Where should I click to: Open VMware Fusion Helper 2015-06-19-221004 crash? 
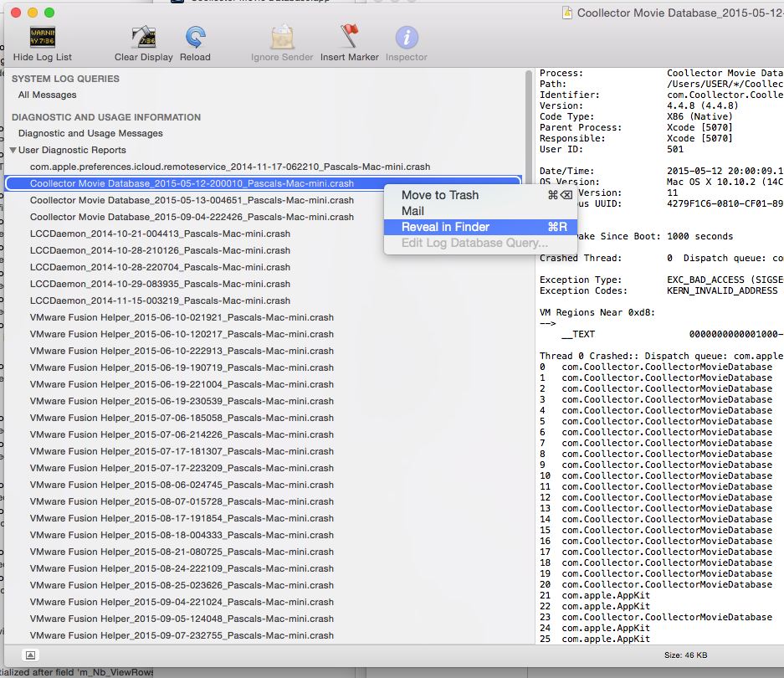pyautogui.click(x=182, y=385)
